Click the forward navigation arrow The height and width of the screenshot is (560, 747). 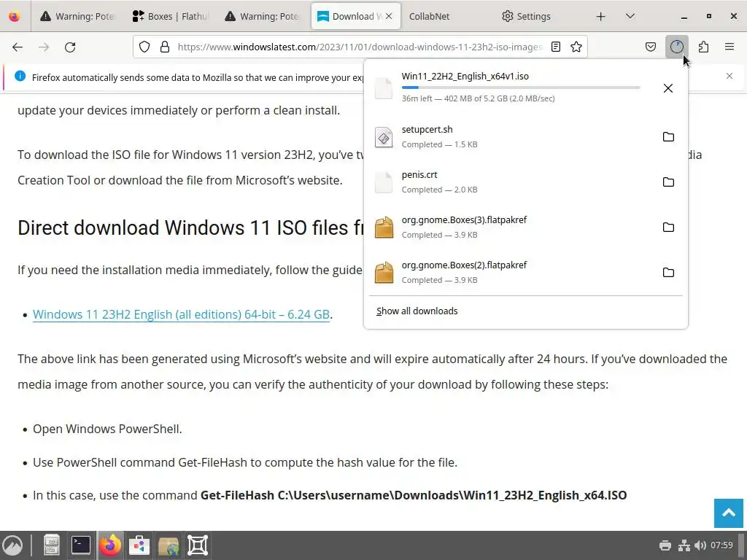click(x=44, y=47)
